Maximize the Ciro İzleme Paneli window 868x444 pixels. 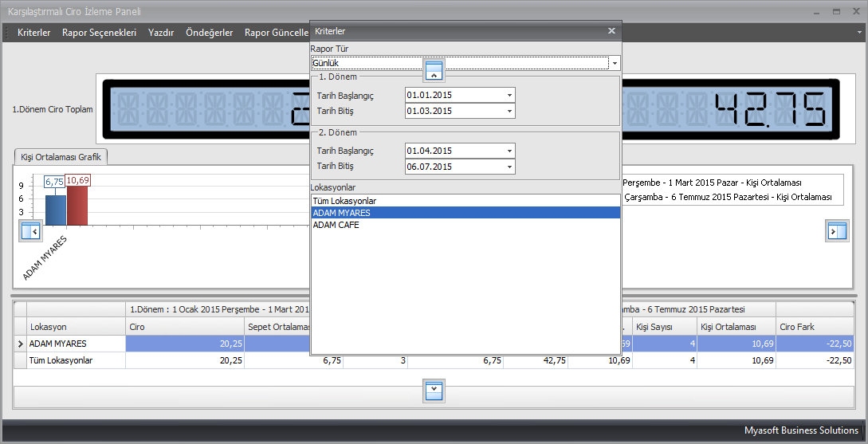click(836, 12)
